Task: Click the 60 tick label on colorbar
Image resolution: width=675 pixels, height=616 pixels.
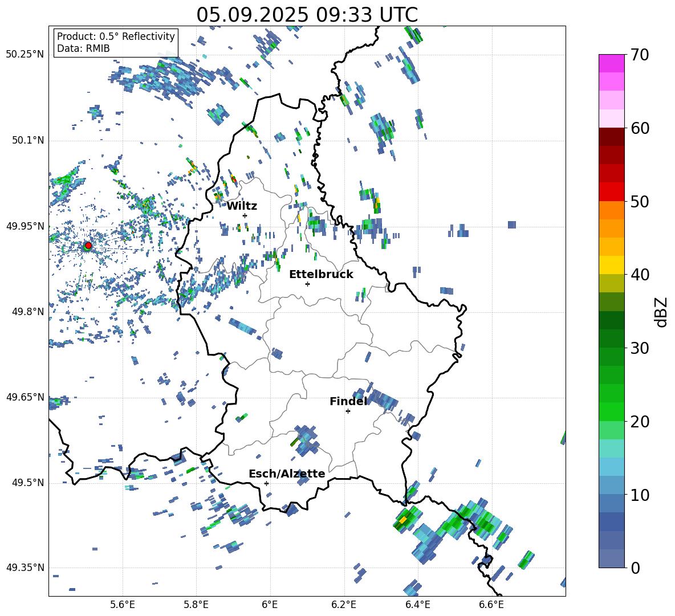Action: 640,128
